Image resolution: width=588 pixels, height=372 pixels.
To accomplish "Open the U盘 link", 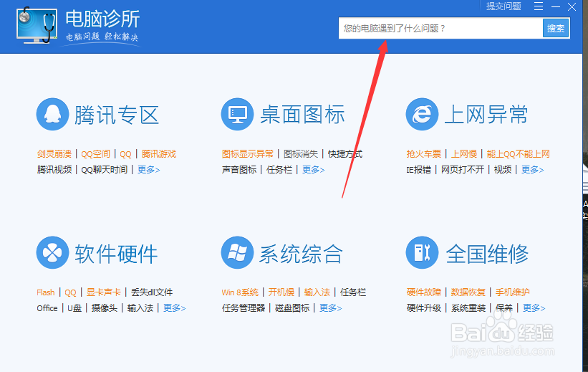I will pos(74,308).
